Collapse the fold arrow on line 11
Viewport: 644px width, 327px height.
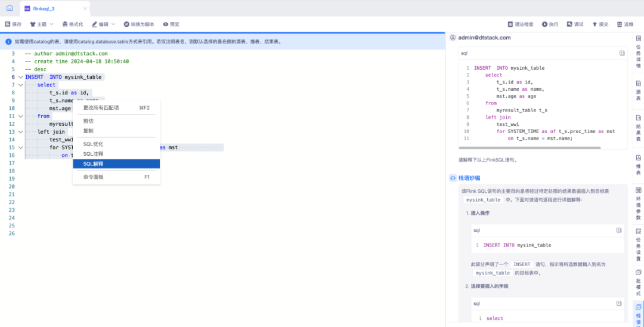(20, 116)
